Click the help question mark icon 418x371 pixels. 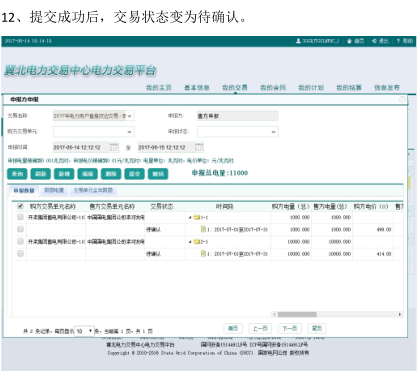[398, 41]
